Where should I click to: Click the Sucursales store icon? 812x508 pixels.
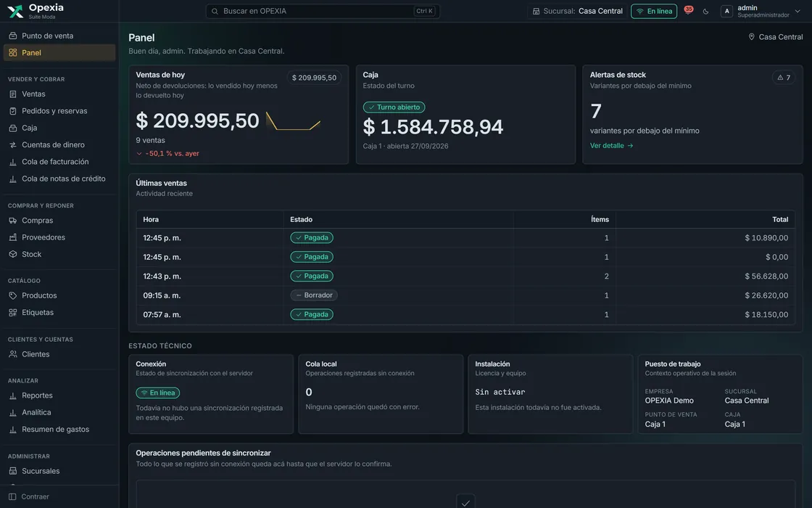point(13,471)
